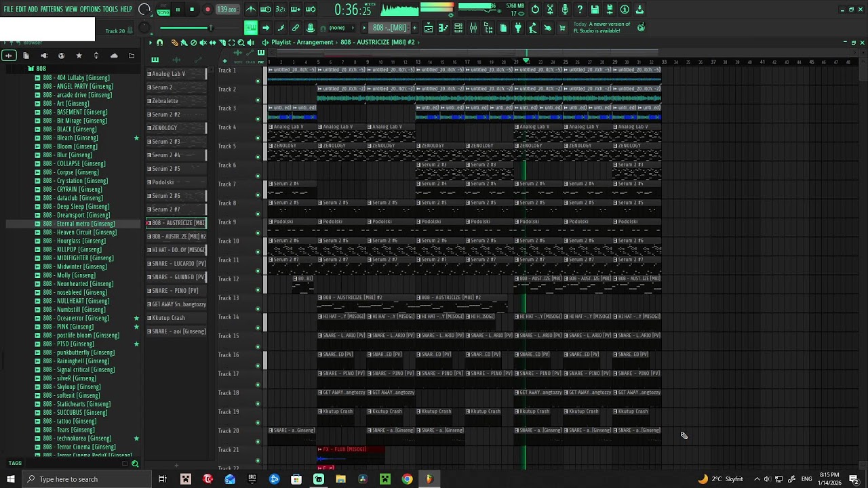Open the audio editor scissors icon
Image resolution: width=868 pixels, height=488 pixels.
coord(550,9)
